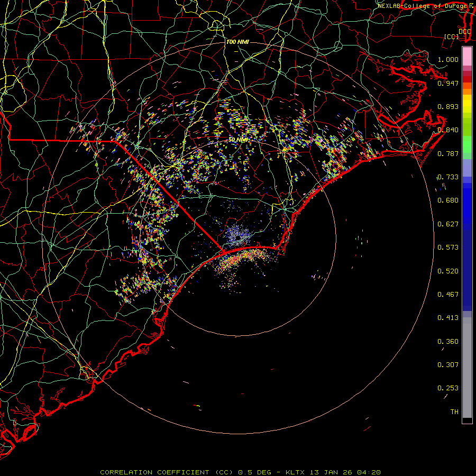The width and height of the screenshot is (476, 476).
Task: Click the [CC] product label
Action: (452, 36)
